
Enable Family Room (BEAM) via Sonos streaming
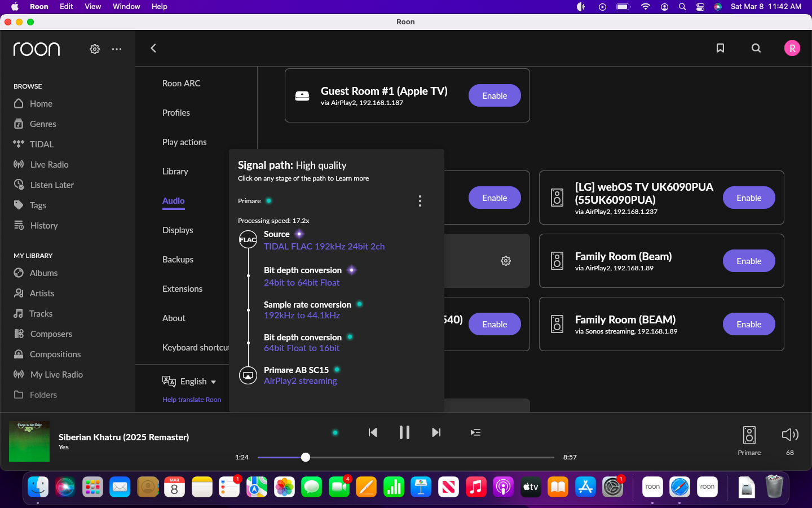(x=749, y=324)
